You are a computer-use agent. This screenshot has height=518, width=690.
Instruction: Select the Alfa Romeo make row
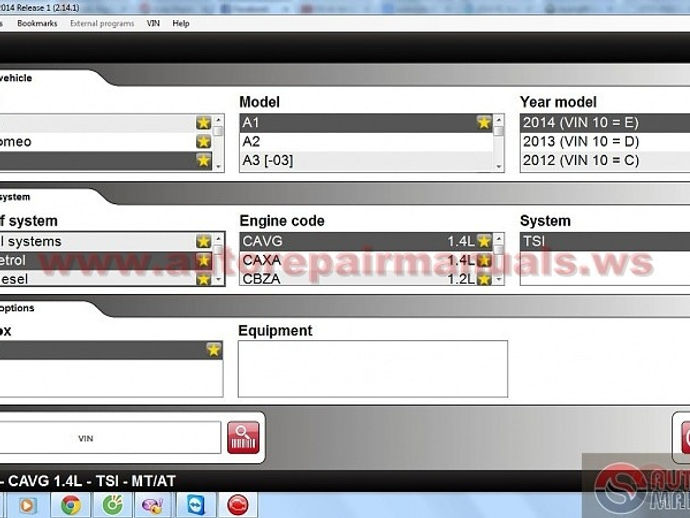pos(106,142)
